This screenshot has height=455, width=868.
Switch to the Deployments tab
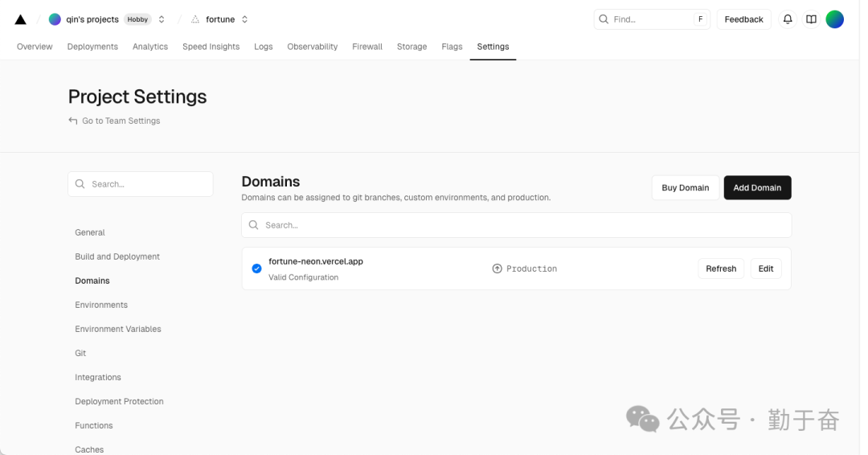[x=92, y=47]
